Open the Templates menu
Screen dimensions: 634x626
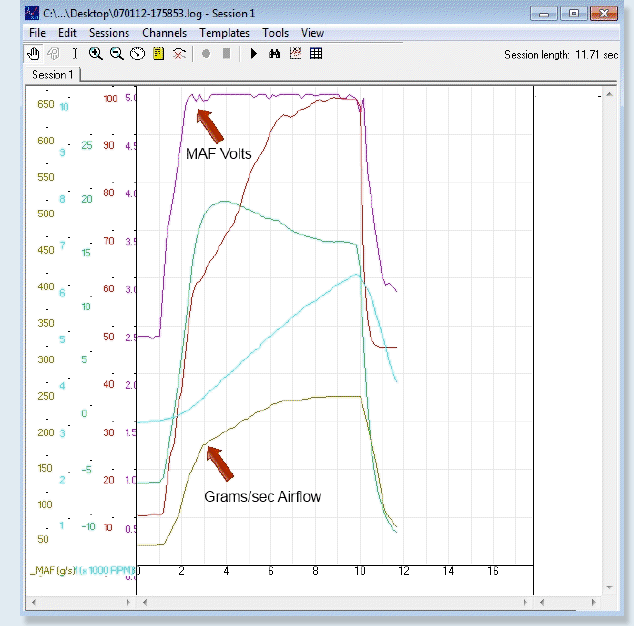(x=224, y=33)
